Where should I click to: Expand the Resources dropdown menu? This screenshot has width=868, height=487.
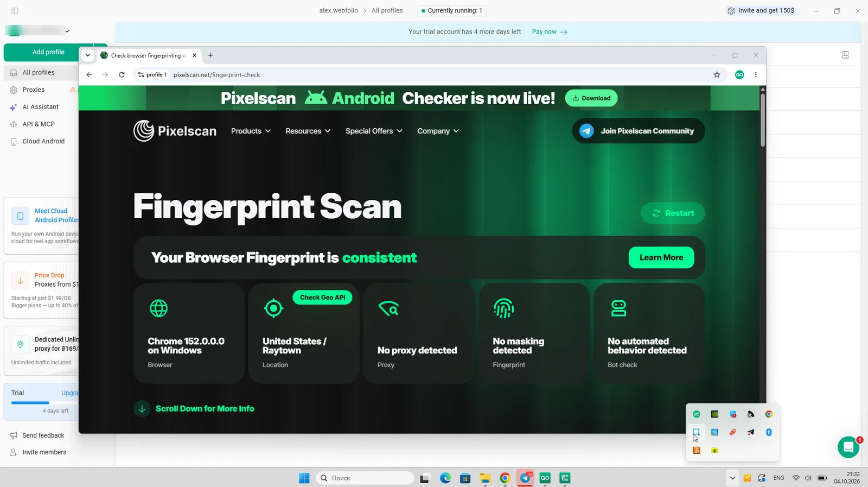pyautogui.click(x=308, y=131)
